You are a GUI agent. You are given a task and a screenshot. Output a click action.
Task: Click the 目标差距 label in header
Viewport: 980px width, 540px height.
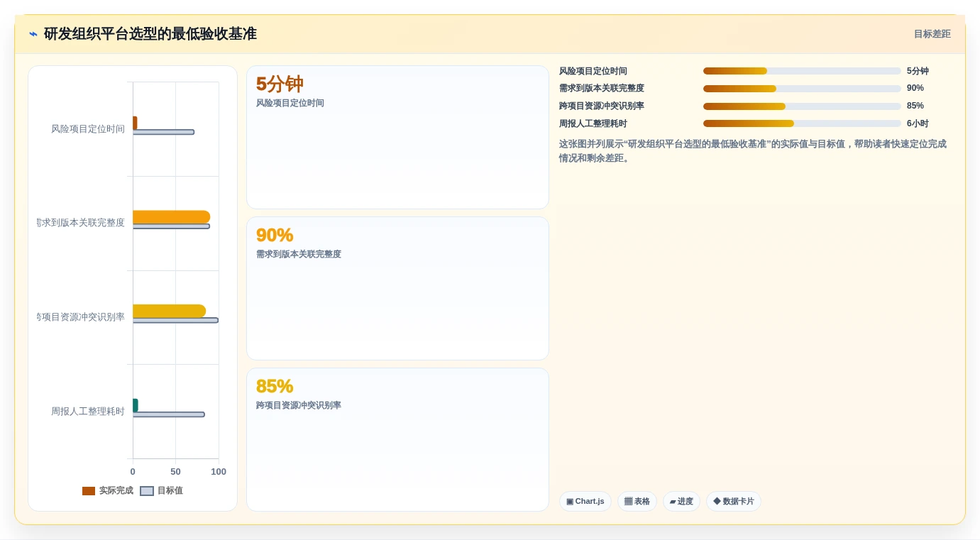coord(932,34)
